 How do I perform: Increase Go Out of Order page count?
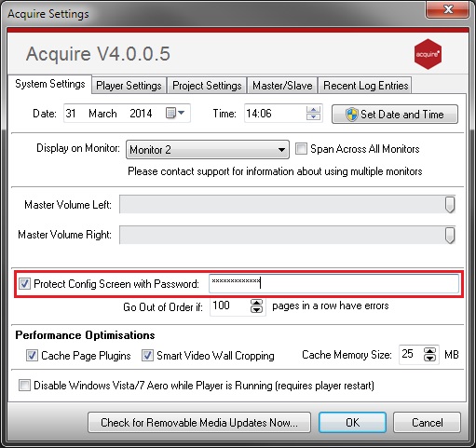[256, 303]
